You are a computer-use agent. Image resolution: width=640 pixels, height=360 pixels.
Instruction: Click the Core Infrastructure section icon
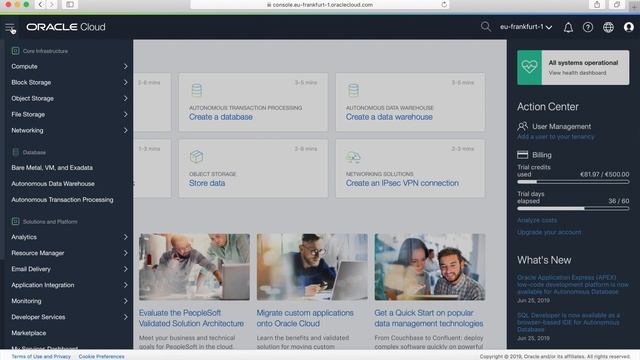click(16, 51)
